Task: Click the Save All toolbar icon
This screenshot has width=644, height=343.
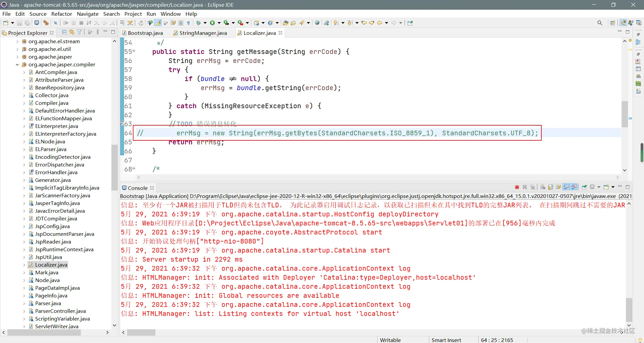Action: point(27,23)
